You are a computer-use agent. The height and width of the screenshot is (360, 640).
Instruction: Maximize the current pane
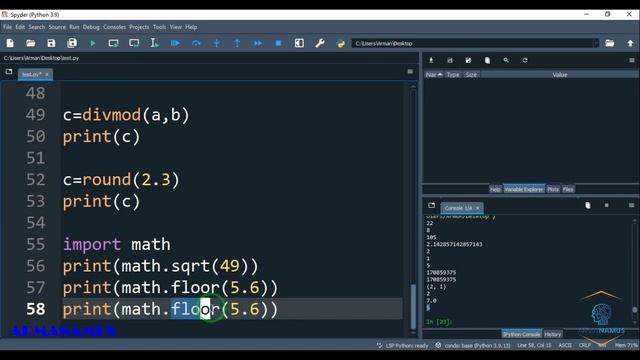pyautogui.click(x=299, y=43)
